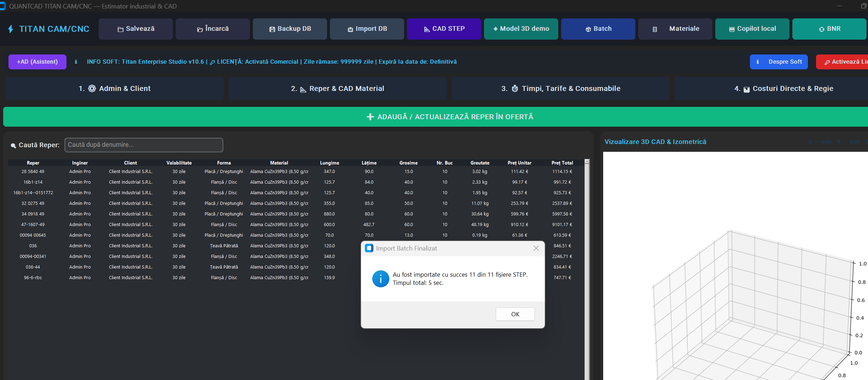Image resolution: width=868 pixels, height=380 pixels.
Task: Click the floppy icon on Salvează
Action: 121,29
